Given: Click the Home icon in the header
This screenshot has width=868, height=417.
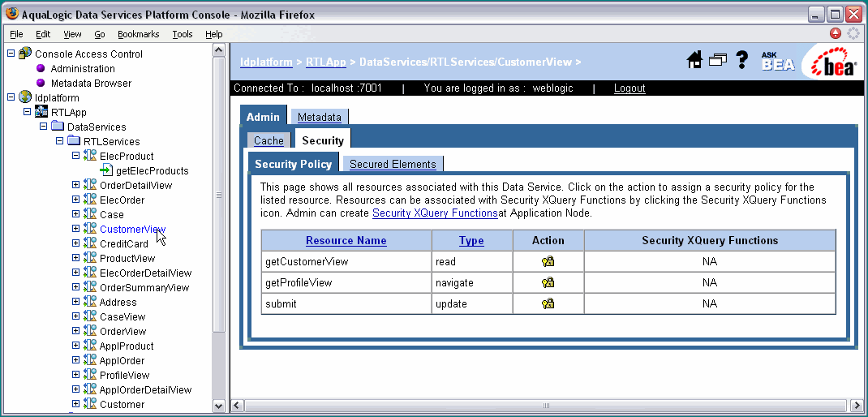Looking at the screenshot, I should coord(694,60).
